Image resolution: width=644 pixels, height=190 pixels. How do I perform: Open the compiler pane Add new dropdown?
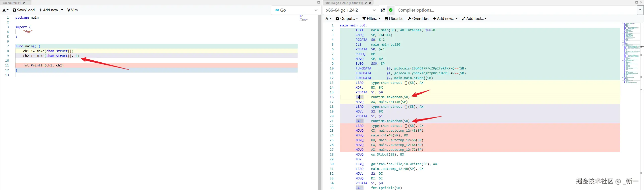(445, 19)
